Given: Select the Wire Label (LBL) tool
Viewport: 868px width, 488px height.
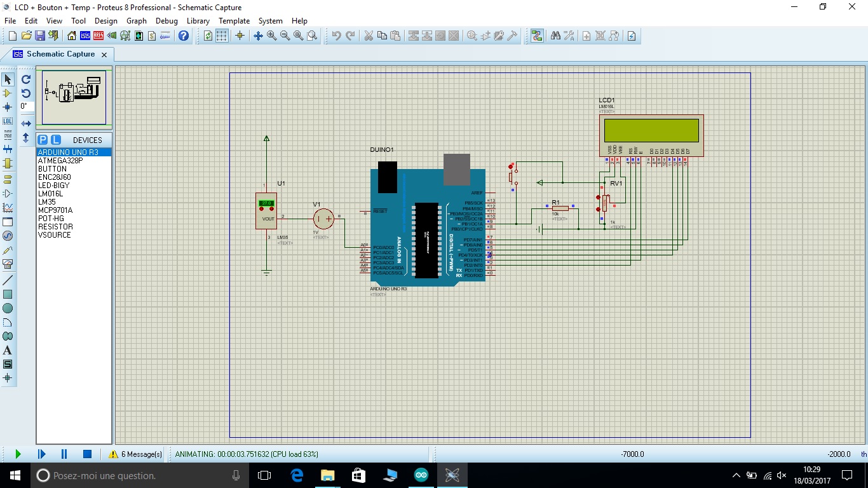Looking at the screenshot, I should 8,121.
